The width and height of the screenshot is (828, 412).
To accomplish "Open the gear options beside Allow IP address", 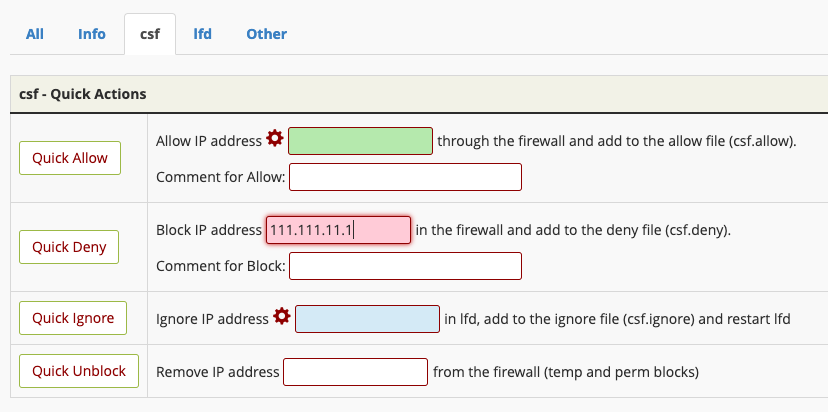I will 275,138.
